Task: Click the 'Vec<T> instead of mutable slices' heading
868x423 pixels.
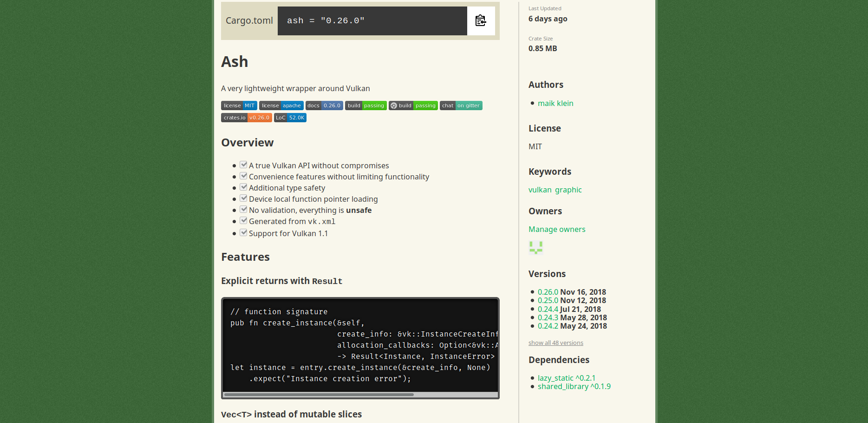Action: coord(291,414)
